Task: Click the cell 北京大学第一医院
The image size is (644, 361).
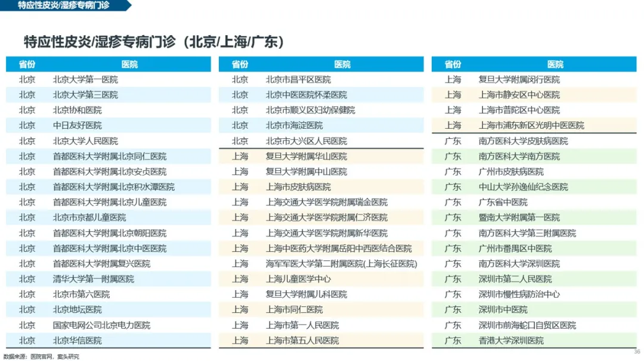Action: [85, 80]
